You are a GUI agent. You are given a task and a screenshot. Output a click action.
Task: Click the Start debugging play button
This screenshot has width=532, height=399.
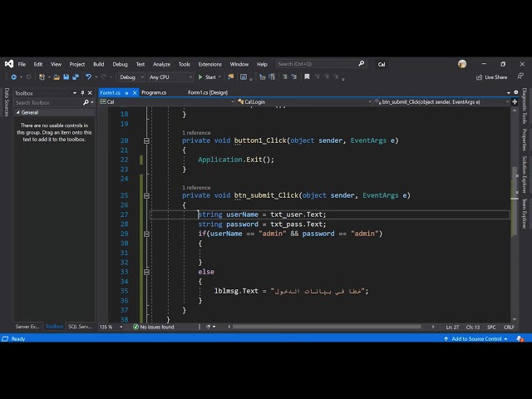[200, 77]
